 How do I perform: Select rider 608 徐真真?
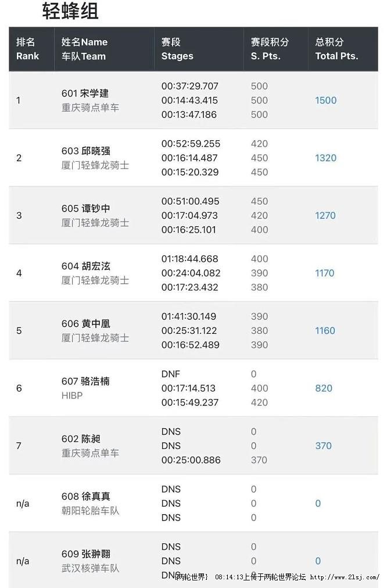point(86,497)
